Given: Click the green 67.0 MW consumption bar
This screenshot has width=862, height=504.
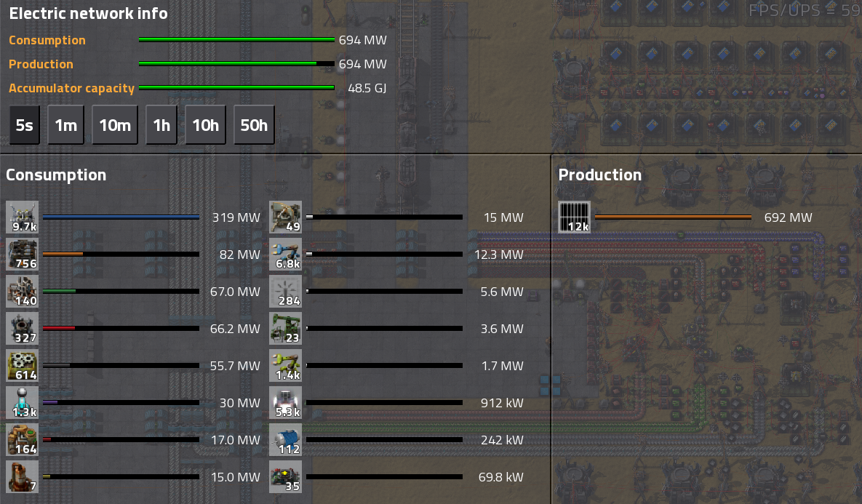Looking at the screenshot, I should tap(121, 292).
